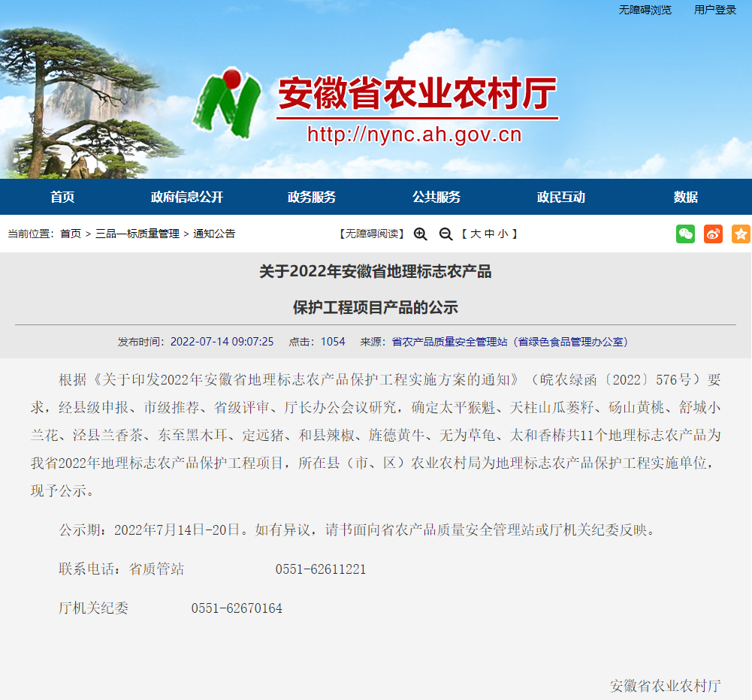Screen dimensions: 752x700
Task: Click the 用户登录 link
Action: point(715,10)
